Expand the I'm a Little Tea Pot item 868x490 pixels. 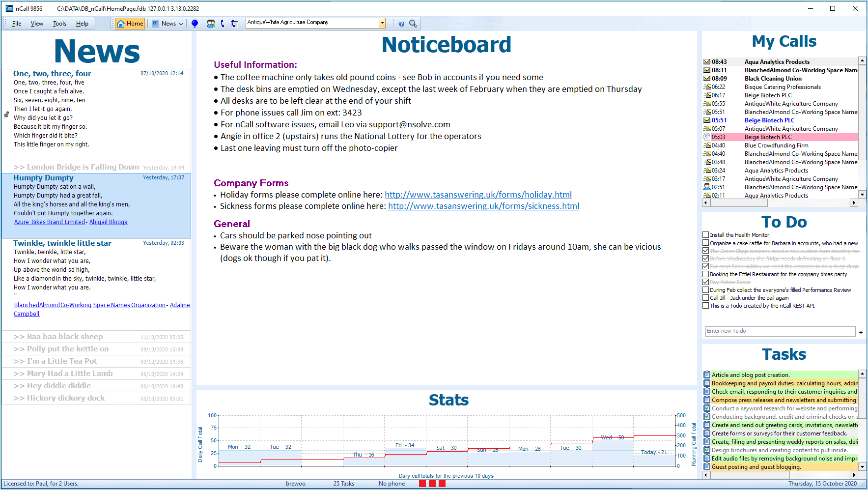click(x=96, y=361)
